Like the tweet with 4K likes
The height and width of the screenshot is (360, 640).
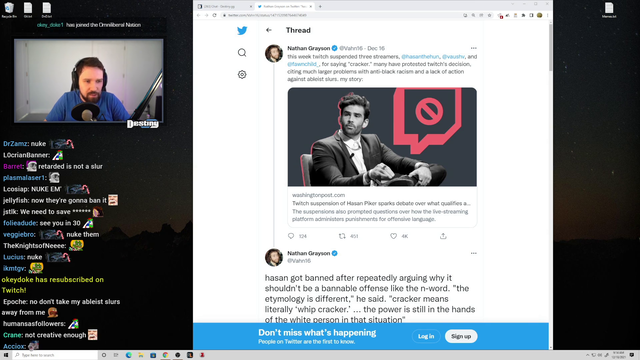(393, 236)
